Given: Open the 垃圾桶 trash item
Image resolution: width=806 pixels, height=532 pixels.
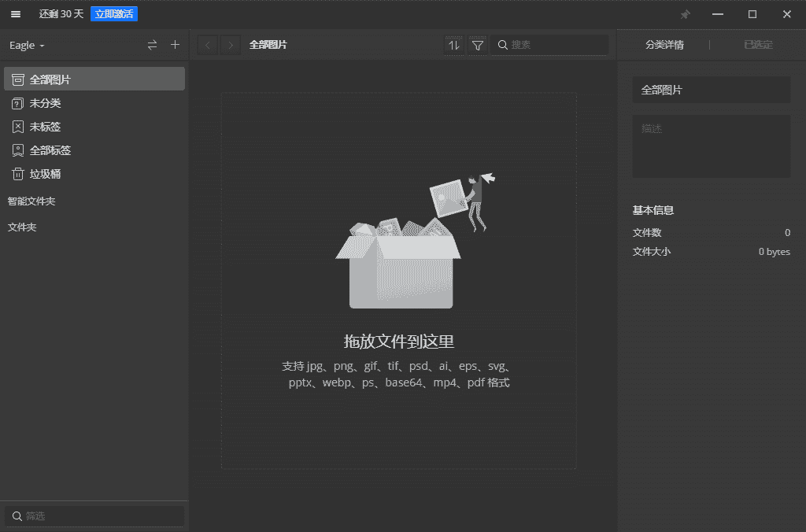Looking at the screenshot, I should point(45,174).
